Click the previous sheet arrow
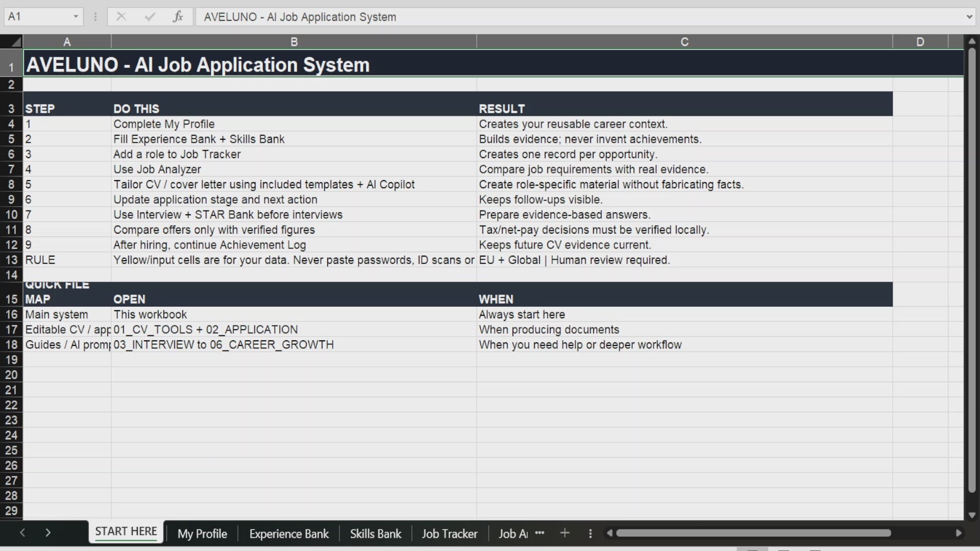Screen dimensions: 980x551 (22, 533)
